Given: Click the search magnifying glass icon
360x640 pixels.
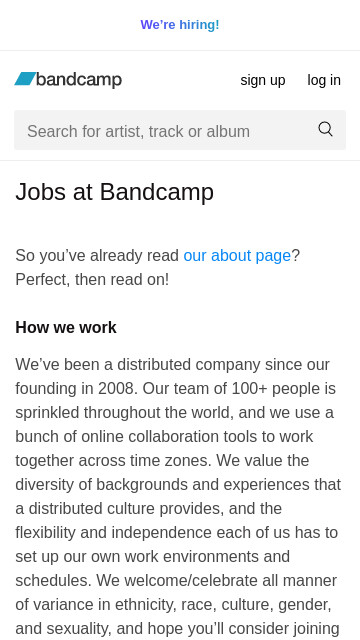Looking at the screenshot, I should click(325, 129).
